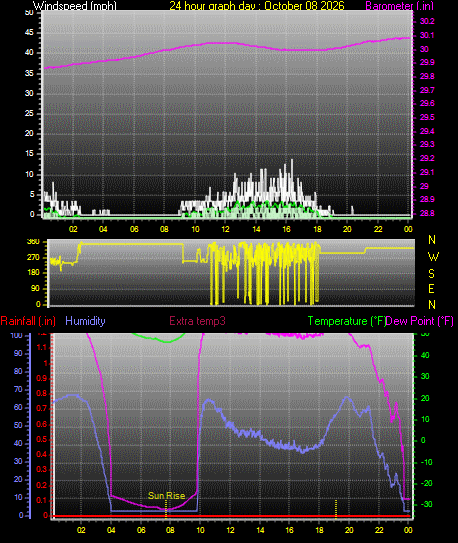Click the '29.1' barometer scale value
The height and width of the screenshot is (543, 458).
[x=427, y=172]
